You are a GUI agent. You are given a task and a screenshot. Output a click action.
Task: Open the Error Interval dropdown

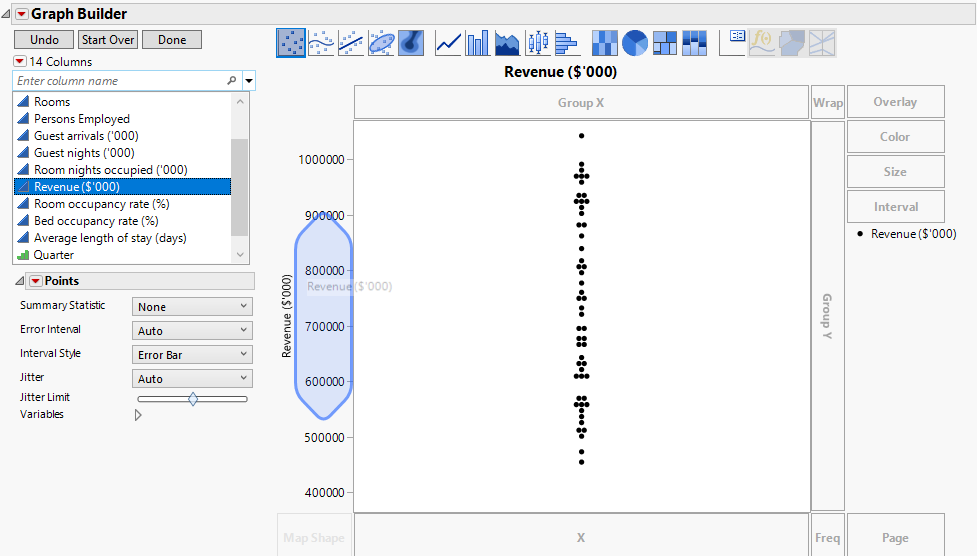point(192,330)
